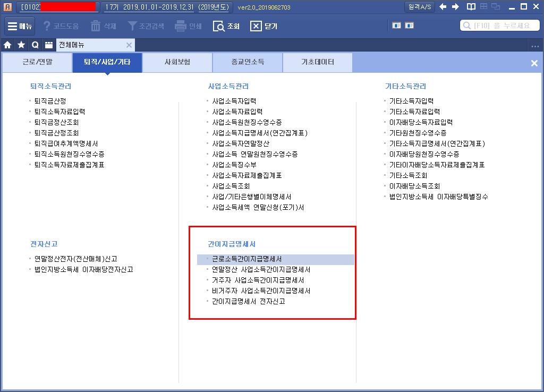
Task: Click the F10 search input box
Action: point(499,25)
